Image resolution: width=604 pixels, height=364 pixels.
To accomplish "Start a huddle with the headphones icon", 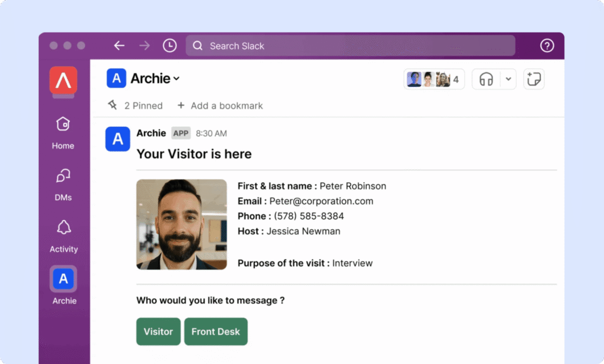I will click(x=485, y=78).
